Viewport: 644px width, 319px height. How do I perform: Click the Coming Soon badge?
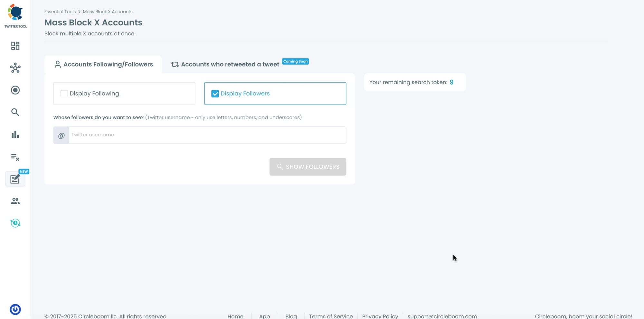pos(295,61)
